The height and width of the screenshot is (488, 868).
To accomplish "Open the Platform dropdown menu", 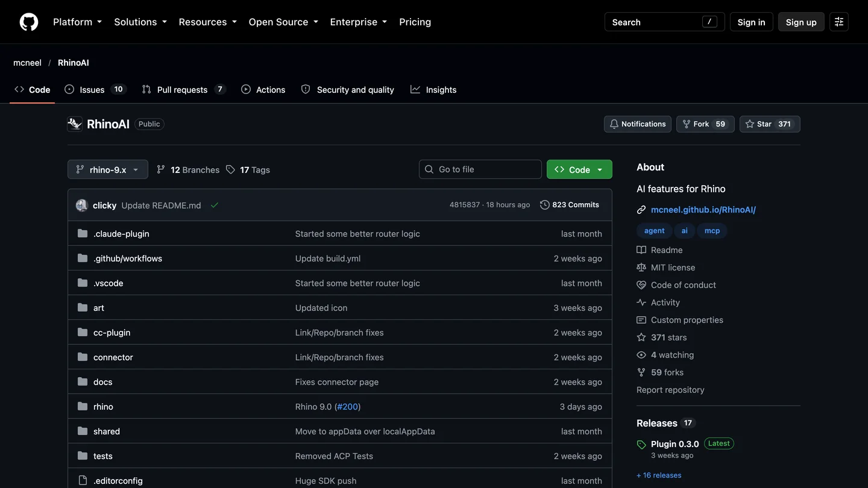I will tap(77, 22).
